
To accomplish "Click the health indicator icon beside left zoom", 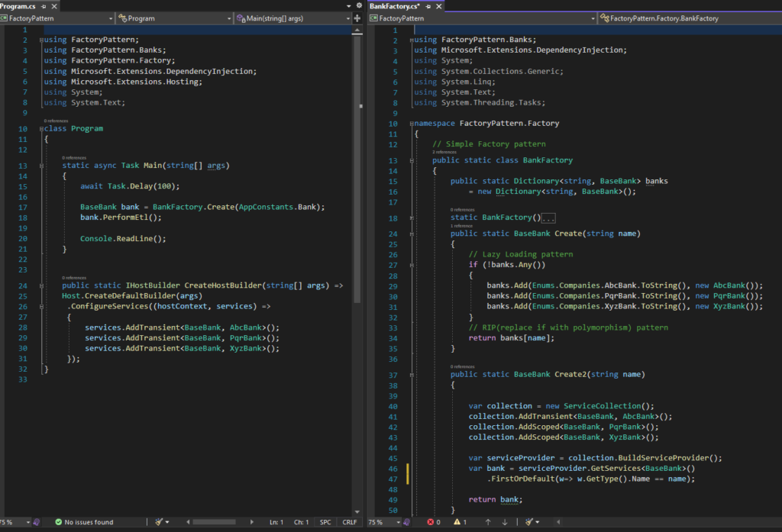I will point(36,522).
